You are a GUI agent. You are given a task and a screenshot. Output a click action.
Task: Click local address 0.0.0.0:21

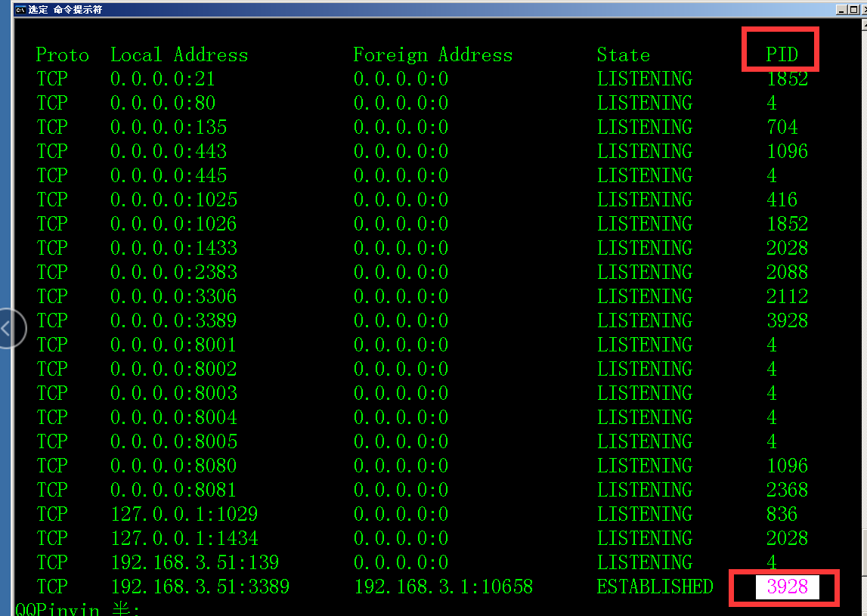[163, 79]
